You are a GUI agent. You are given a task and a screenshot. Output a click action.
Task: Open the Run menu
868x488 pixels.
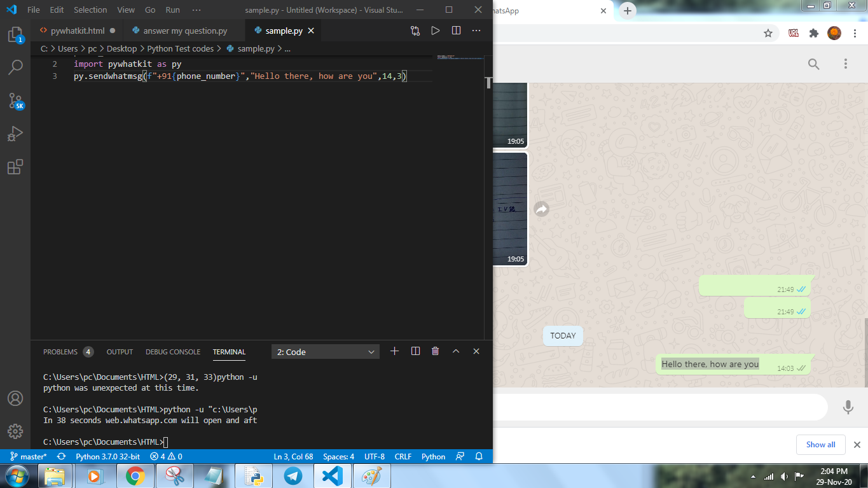[x=172, y=10]
